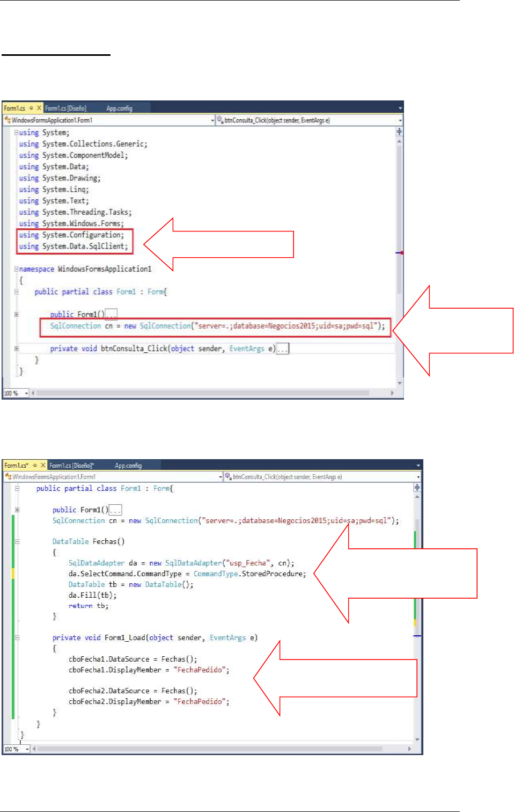
Task: Open App.config tab in the editor containing Fechas()
Action: pyautogui.click(x=128, y=465)
